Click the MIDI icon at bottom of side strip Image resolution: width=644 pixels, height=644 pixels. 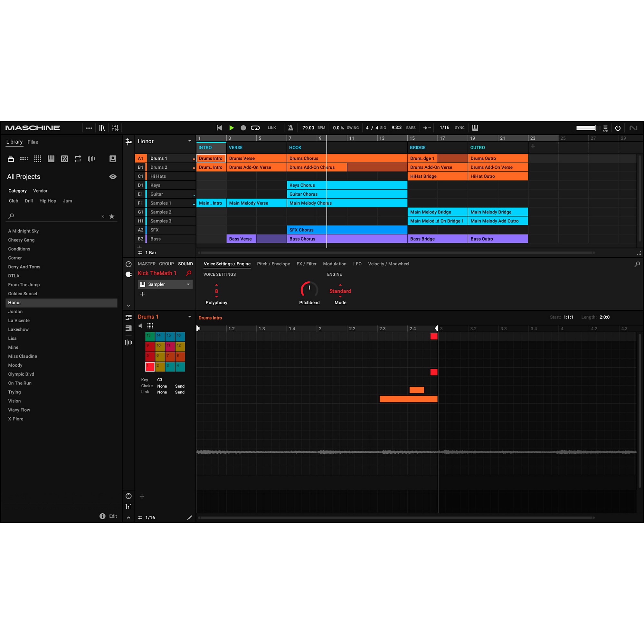(128, 496)
